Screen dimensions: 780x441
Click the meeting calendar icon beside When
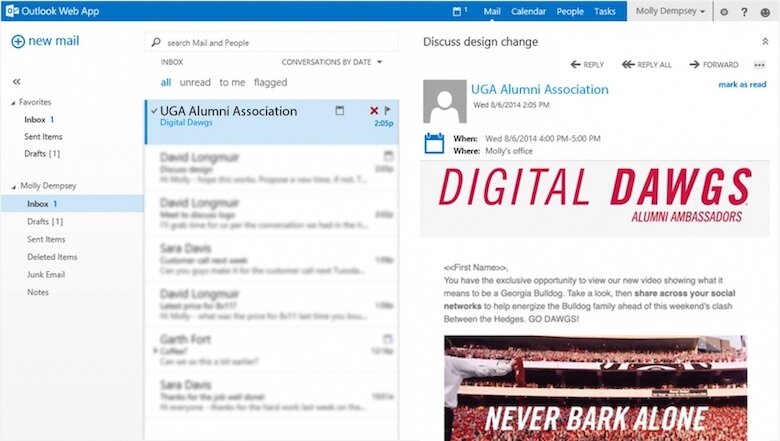tap(434, 143)
